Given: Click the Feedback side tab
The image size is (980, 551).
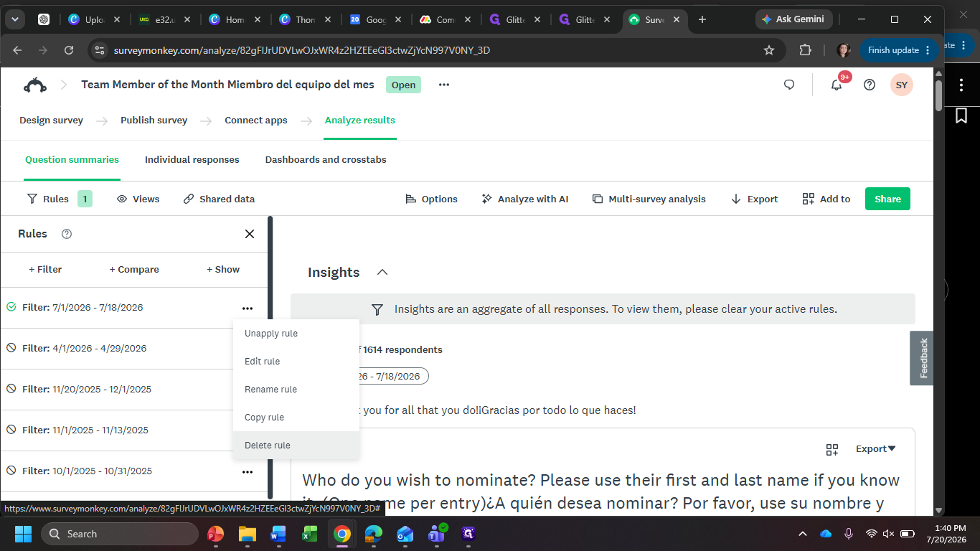Looking at the screenshot, I should 923,358.
